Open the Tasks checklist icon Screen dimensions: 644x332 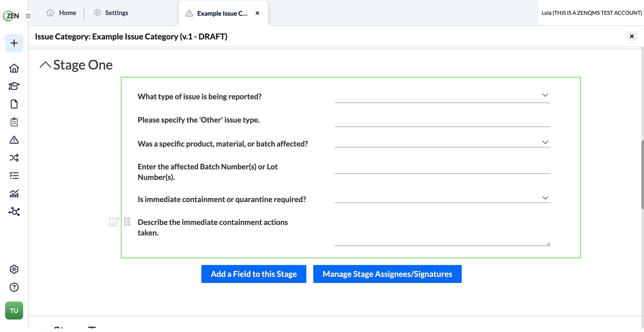(14, 176)
